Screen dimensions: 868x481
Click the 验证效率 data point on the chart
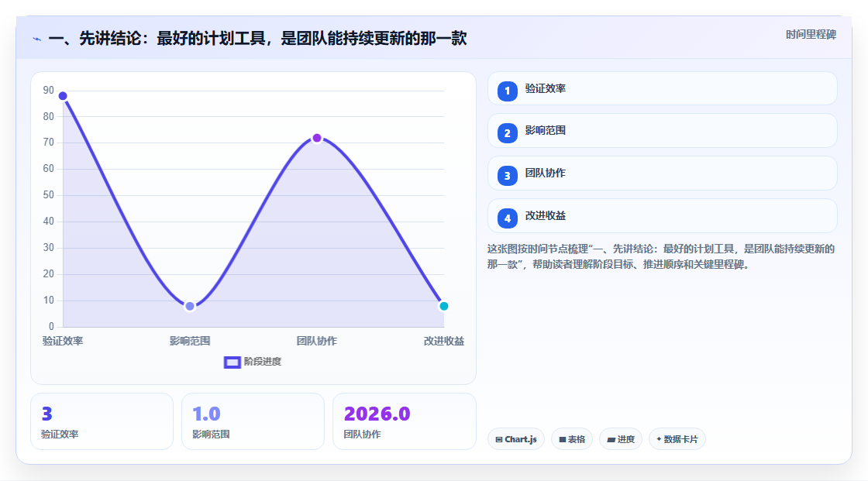[x=63, y=96]
